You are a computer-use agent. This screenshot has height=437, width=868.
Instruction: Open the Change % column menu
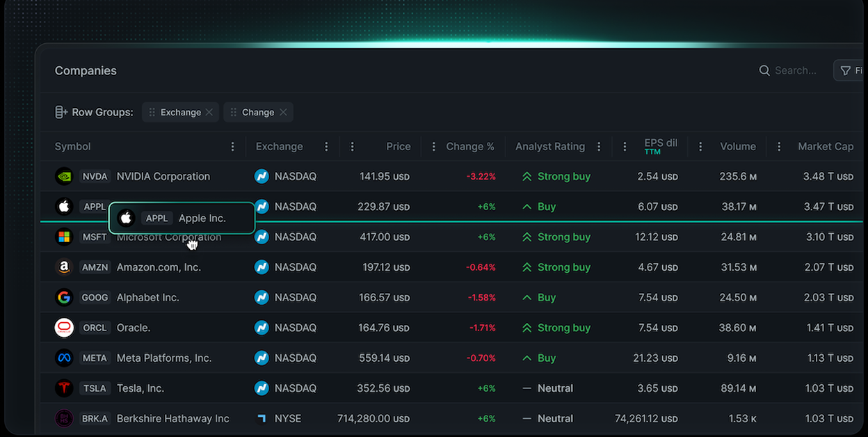pos(433,147)
